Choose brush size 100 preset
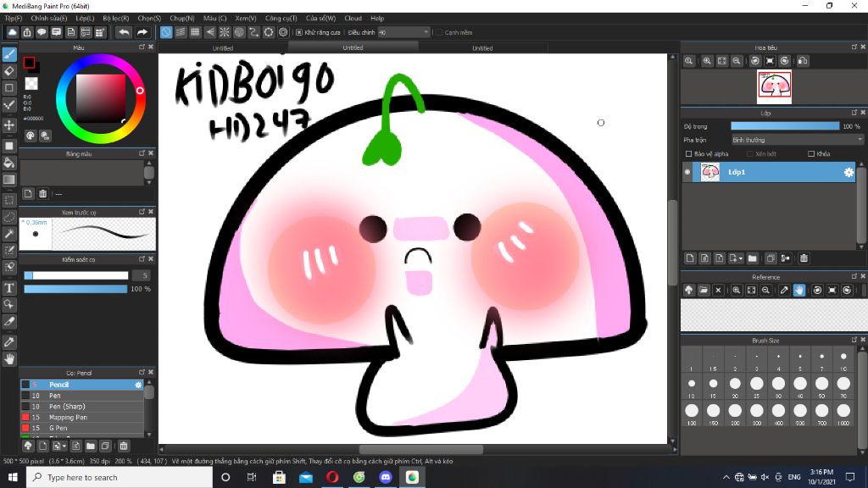Screen dimensions: 868x488 pos(692,413)
